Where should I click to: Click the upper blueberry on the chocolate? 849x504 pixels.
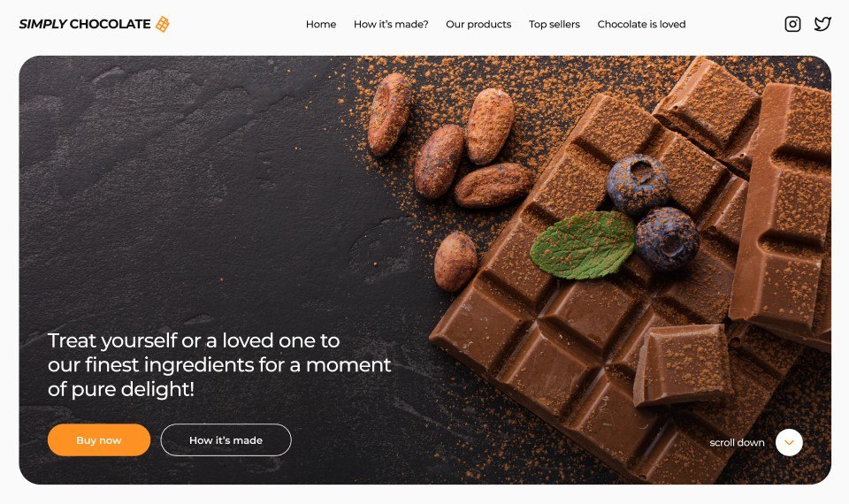point(638,184)
